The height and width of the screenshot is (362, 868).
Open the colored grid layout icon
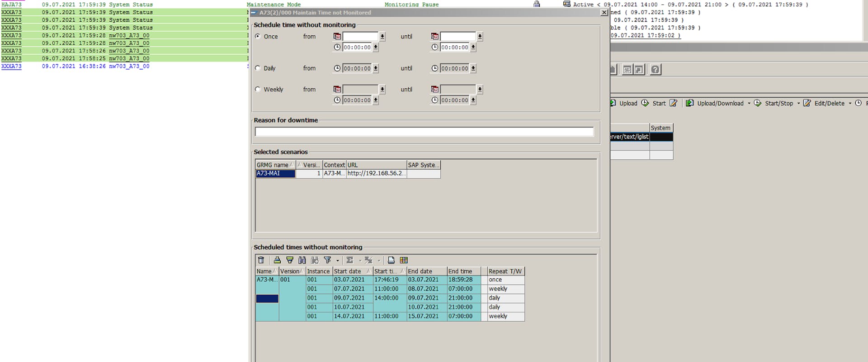(x=404, y=260)
